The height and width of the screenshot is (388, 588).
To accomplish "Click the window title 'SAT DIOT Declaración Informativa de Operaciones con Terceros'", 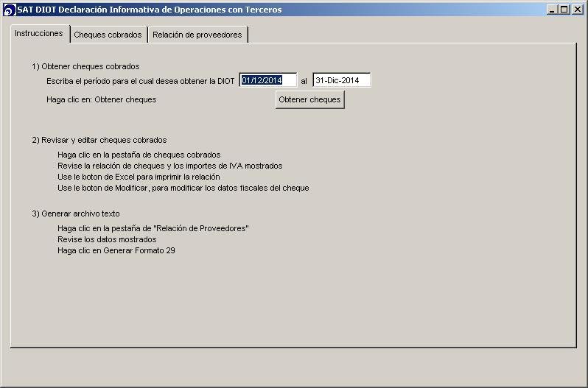I will [150, 10].
